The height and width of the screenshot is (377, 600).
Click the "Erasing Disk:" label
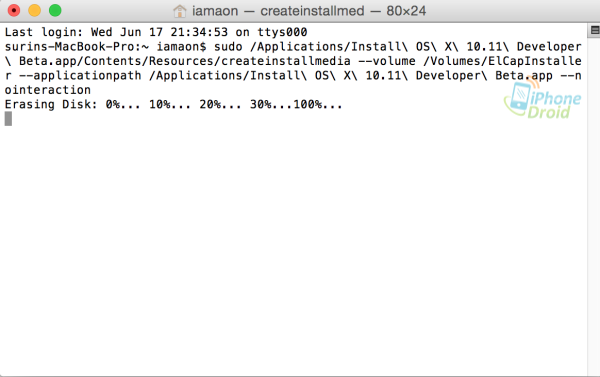click(51, 104)
